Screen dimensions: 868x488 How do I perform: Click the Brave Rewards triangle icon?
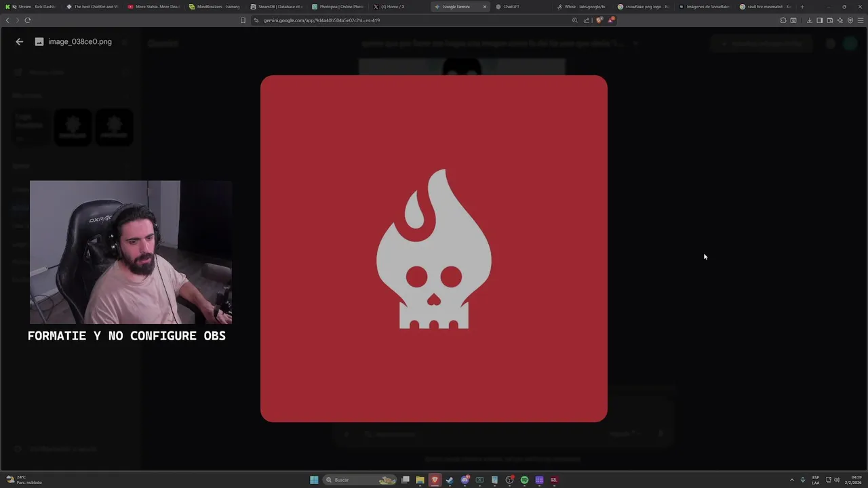[611, 20]
